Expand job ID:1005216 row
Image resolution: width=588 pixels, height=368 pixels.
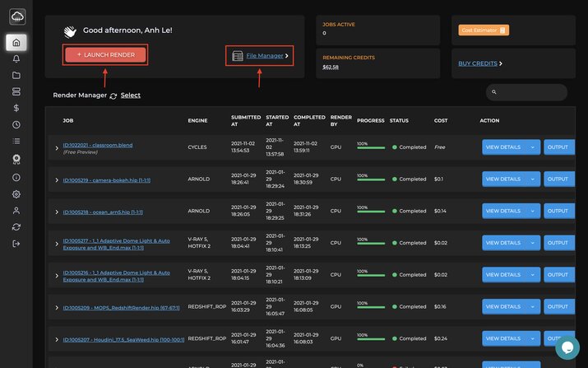tap(57, 276)
